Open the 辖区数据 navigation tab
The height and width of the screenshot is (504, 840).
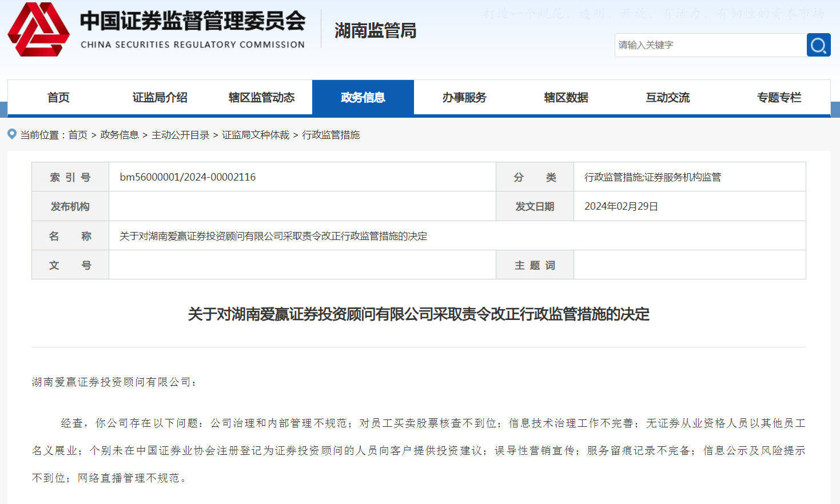click(x=566, y=98)
